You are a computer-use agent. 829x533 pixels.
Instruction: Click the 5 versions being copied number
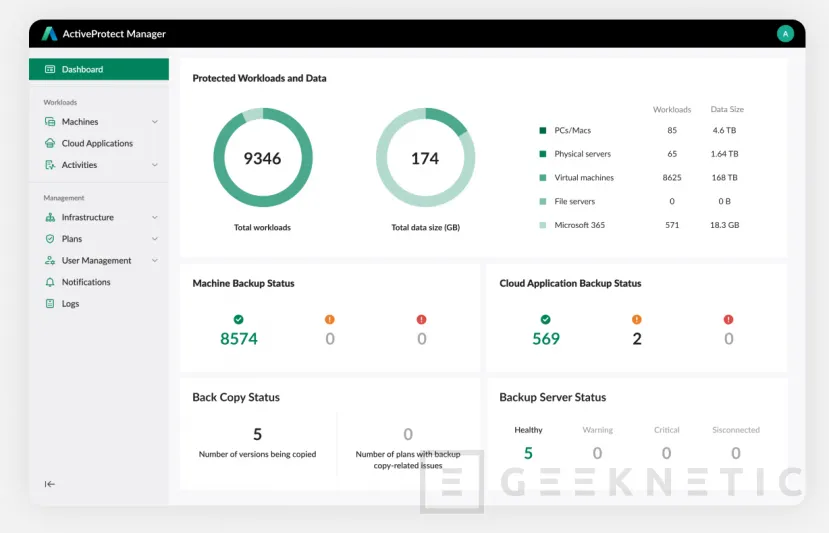tap(257, 435)
